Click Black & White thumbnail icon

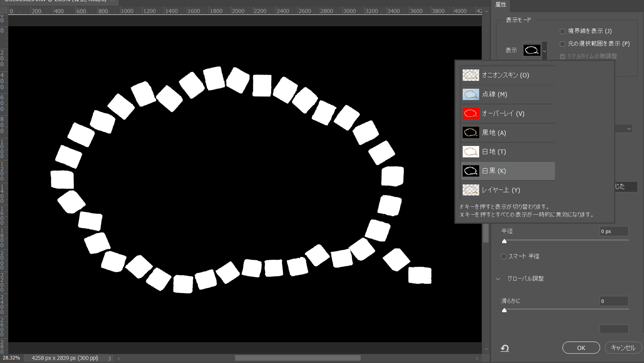[x=471, y=171]
